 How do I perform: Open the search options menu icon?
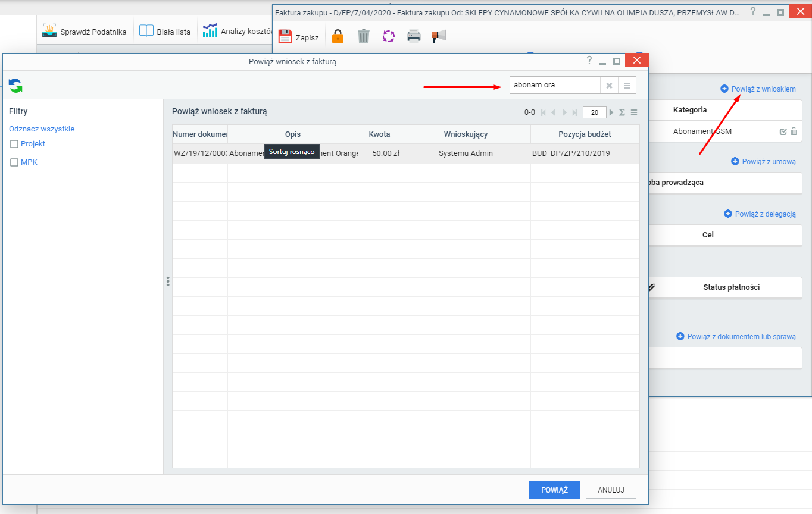click(627, 85)
